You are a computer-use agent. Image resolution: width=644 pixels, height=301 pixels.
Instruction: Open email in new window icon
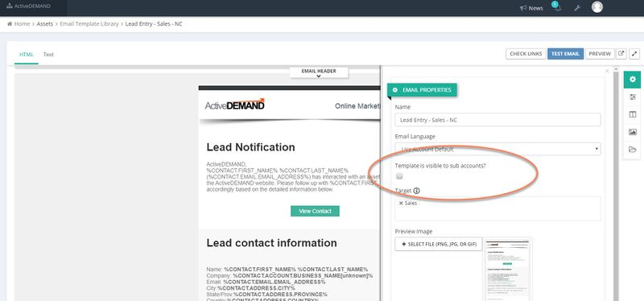click(621, 54)
